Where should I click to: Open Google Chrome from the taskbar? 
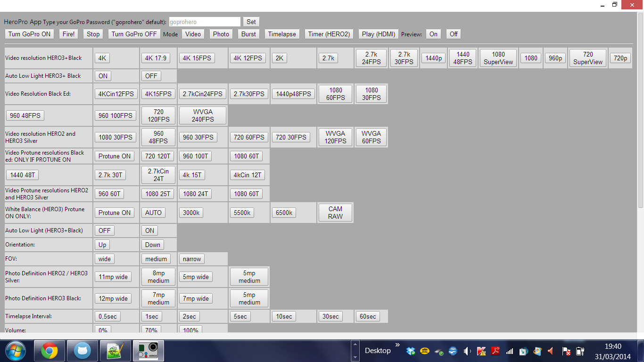[x=50, y=351]
